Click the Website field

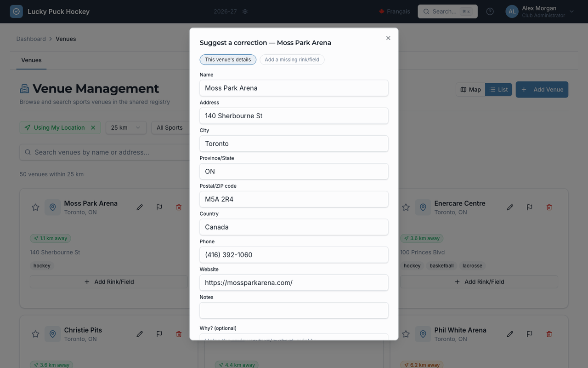click(x=294, y=282)
